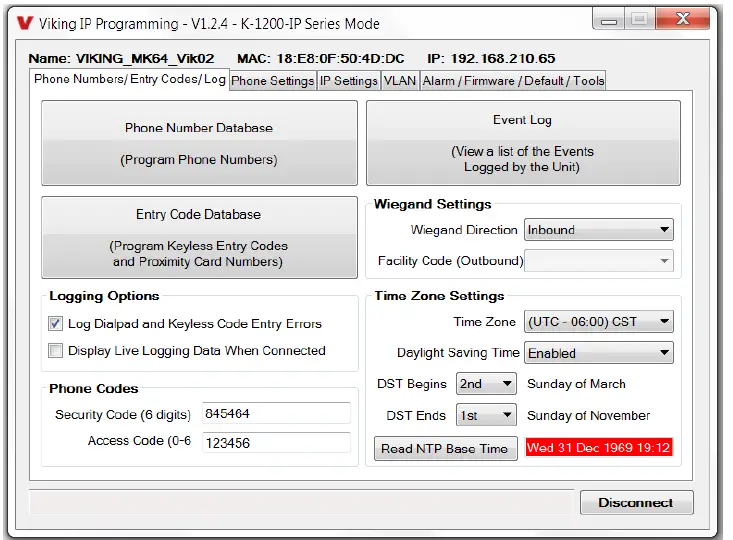This screenshot has width=733, height=540.
Task: Open the IP Settings tab
Action: 348,81
